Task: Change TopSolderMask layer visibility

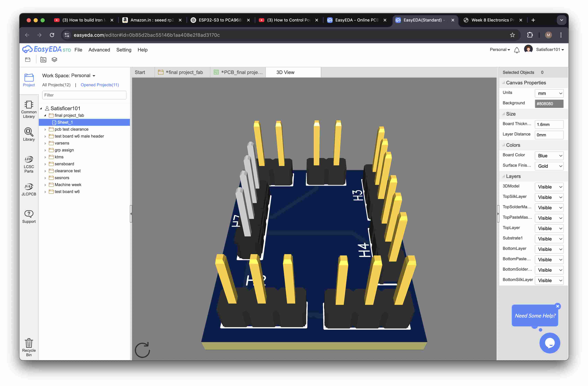Action: click(549, 208)
